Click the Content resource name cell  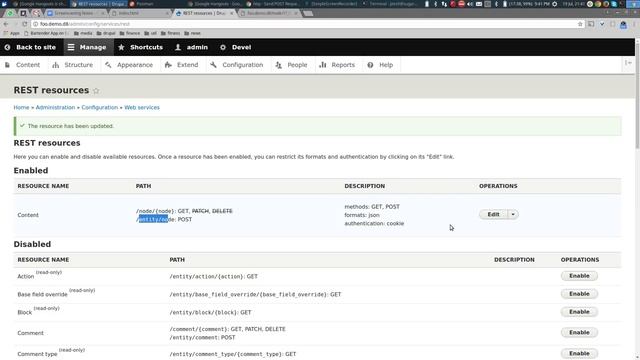tap(28, 215)
